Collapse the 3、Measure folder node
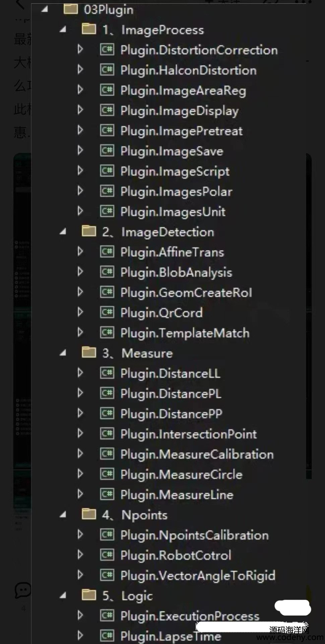325x644 pixels. [63, 353]
